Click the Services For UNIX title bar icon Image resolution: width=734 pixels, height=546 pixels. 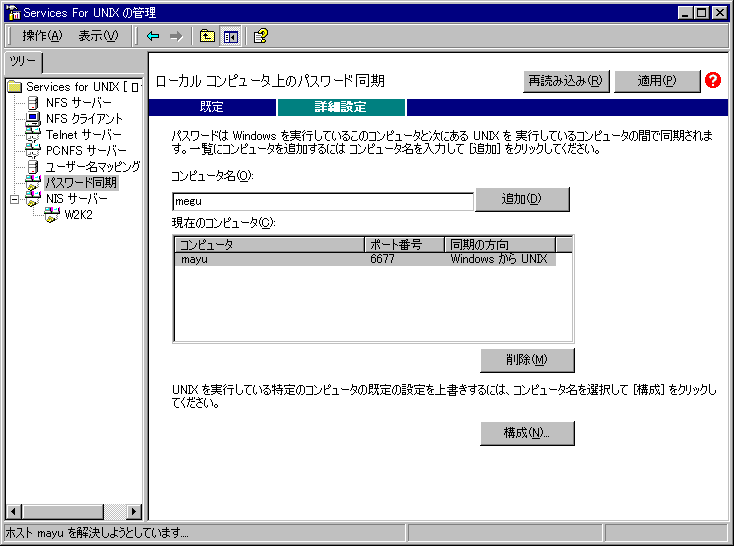tap(13, 13)
